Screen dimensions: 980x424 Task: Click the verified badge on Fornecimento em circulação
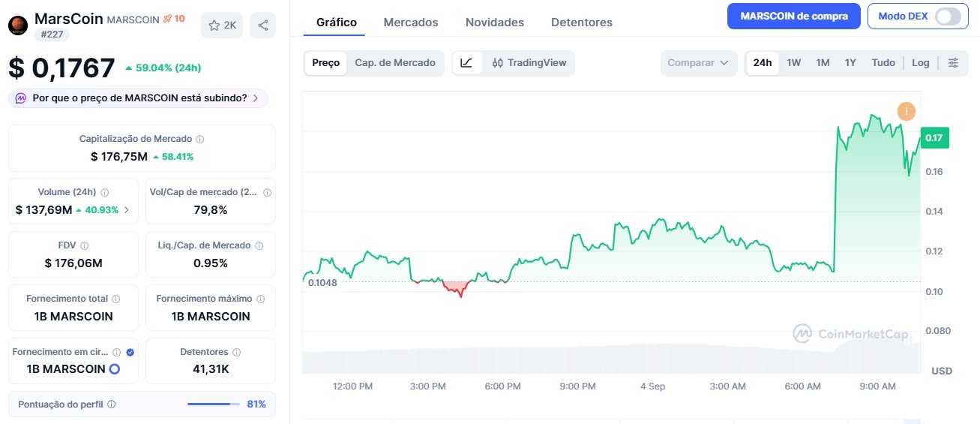coord(130,352)
